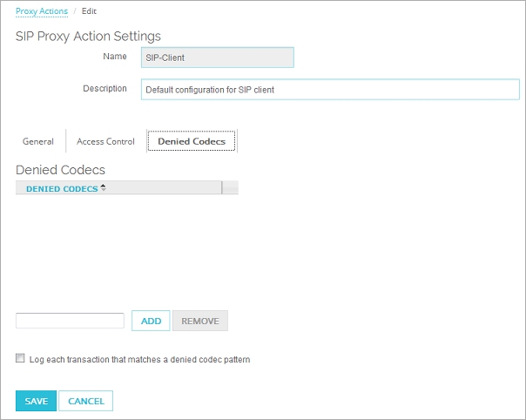Click the sort arrow icon beside Denied Codecs
Viewport: 526px width, 420px height.
(x=103, y=187)
